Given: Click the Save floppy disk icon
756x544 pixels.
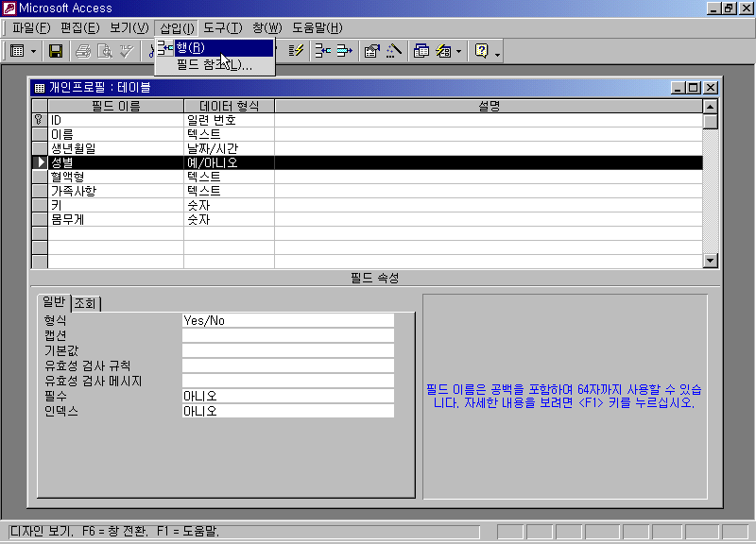Looking at the screenshot, I should 56,51.
